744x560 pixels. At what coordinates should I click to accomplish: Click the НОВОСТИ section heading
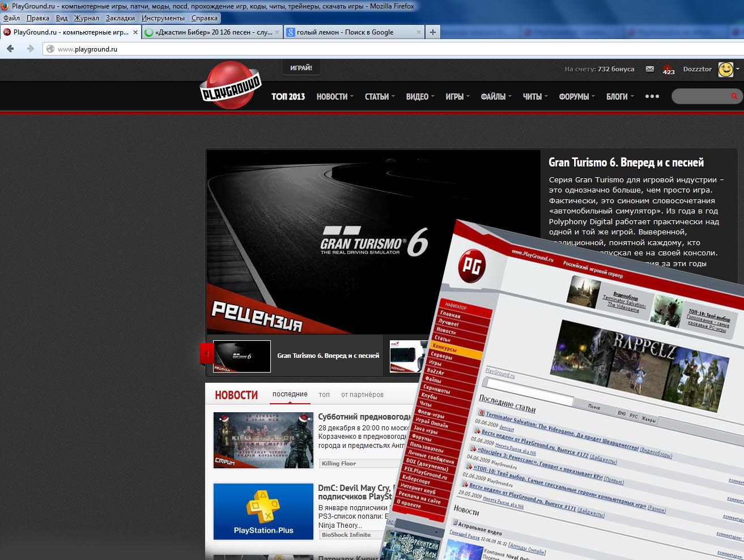(236, 395)
